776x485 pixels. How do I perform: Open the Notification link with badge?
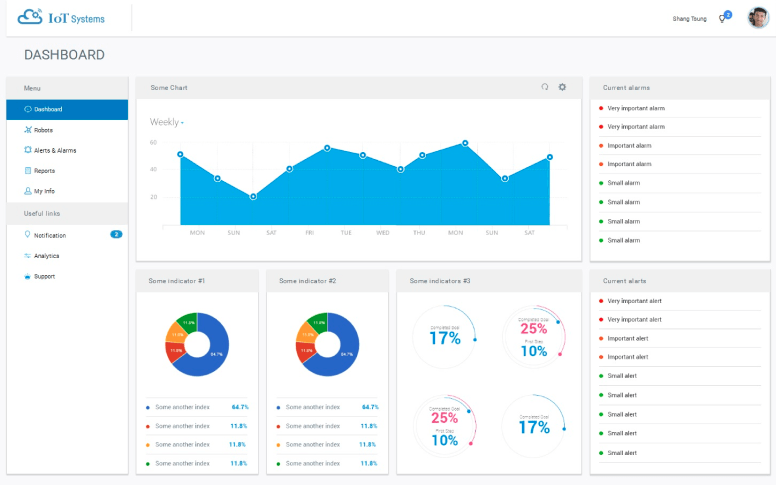(x=50, y=235)
